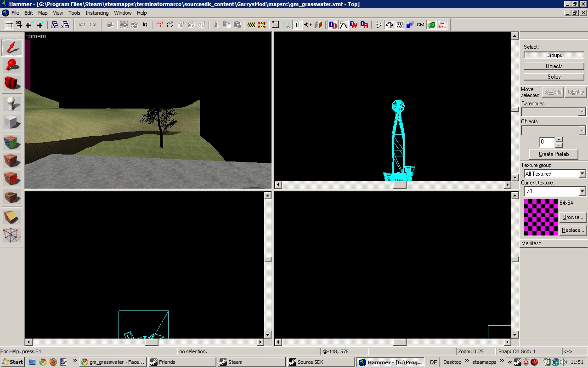Click the Browse... texture button
This screenshot has width=588, height=368.
[573, 217]
